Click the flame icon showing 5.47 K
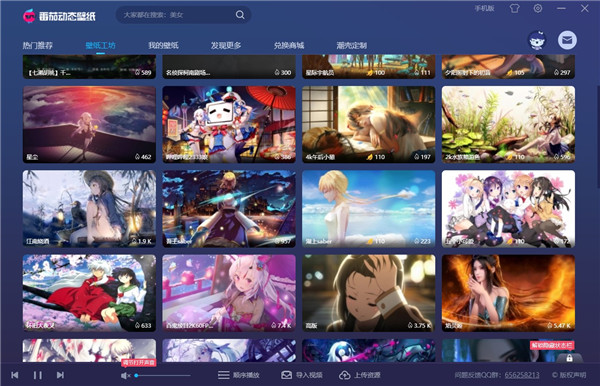Image resolution: width=600 pixels, height=386 pixels. click(x=550, y=326)
